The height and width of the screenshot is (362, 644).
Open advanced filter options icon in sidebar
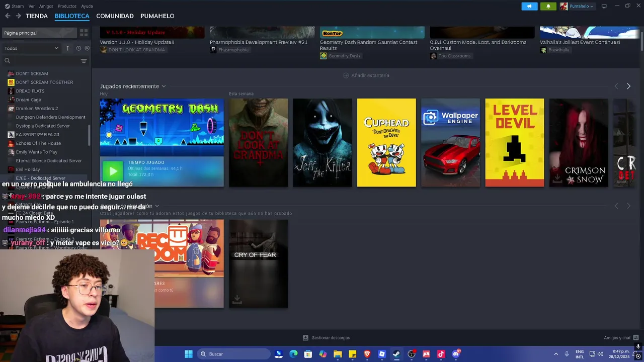click(84, 61)
